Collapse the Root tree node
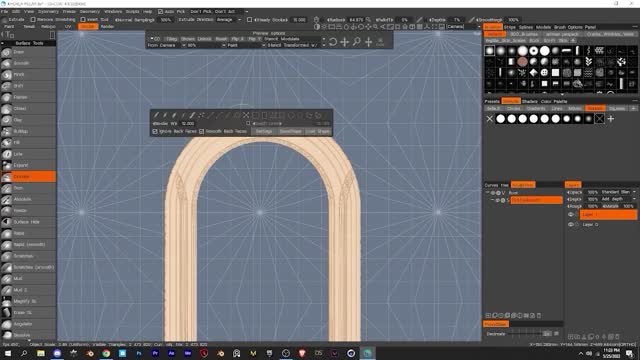This screenshot has width=640, height=360. [487, 193]
